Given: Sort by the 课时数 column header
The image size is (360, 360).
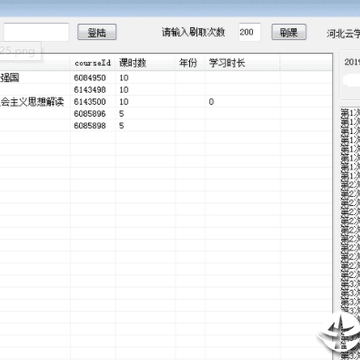Looking at the screenshot, I should 145,63.
